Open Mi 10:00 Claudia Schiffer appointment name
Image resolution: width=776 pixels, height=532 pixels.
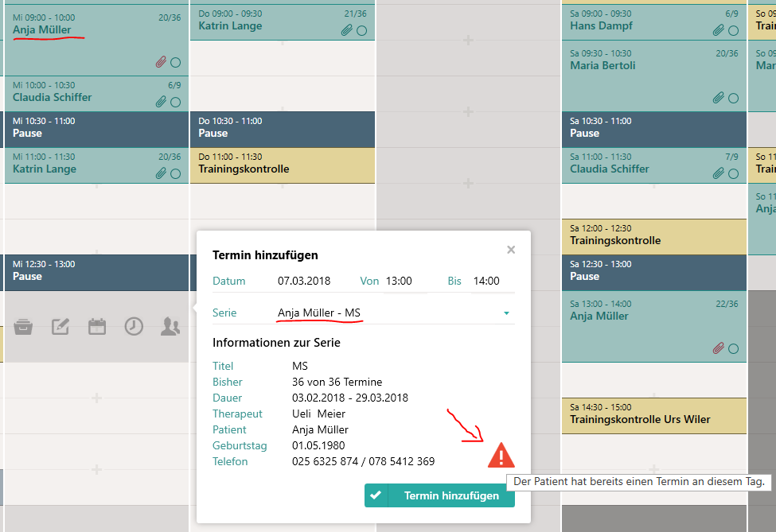[x=53, y=97]
